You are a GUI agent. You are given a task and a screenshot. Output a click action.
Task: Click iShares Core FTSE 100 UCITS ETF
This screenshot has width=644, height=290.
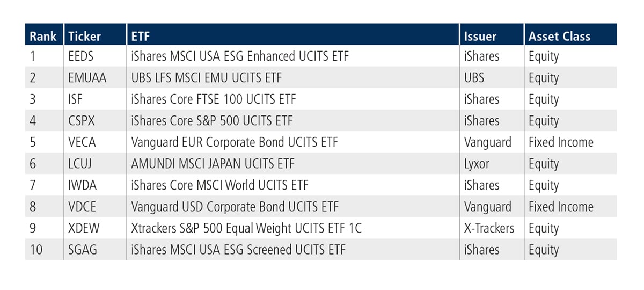[x=214, y=99]
